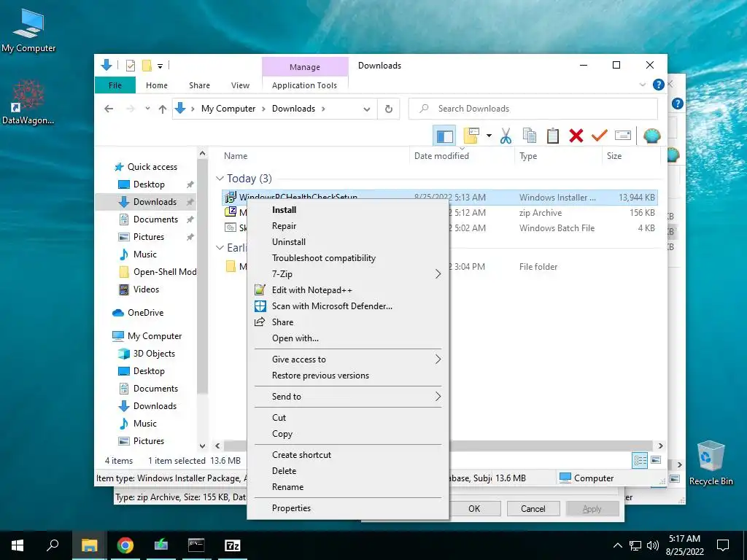Click the blue Help question mark icon
Viewport: 747px width, 560px height.
tap(659, 85)
